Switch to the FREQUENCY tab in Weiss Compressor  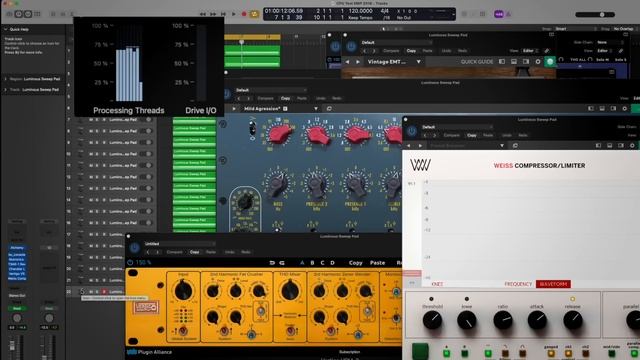tap(518, 284)
